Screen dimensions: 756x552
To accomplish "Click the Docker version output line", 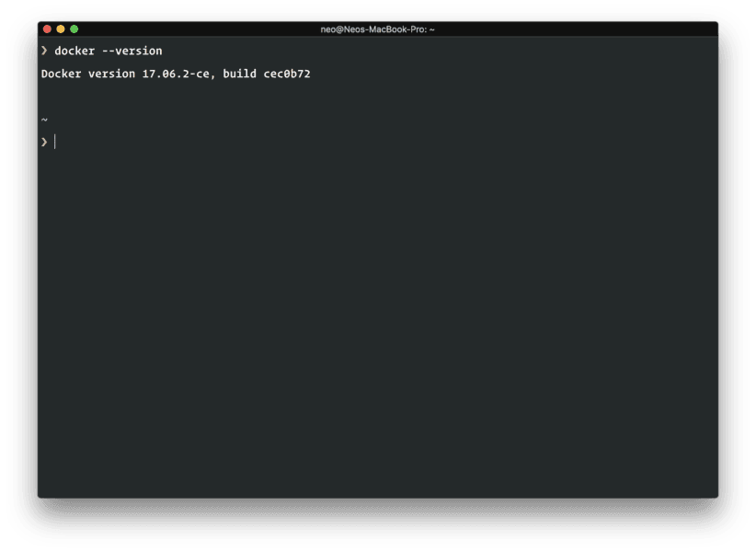I will click(x=175, y=74).
